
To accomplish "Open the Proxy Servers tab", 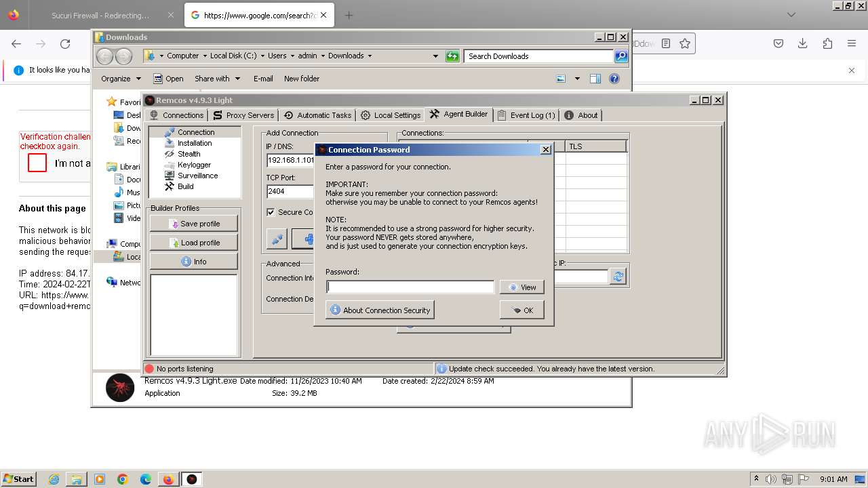I will 243,115.
